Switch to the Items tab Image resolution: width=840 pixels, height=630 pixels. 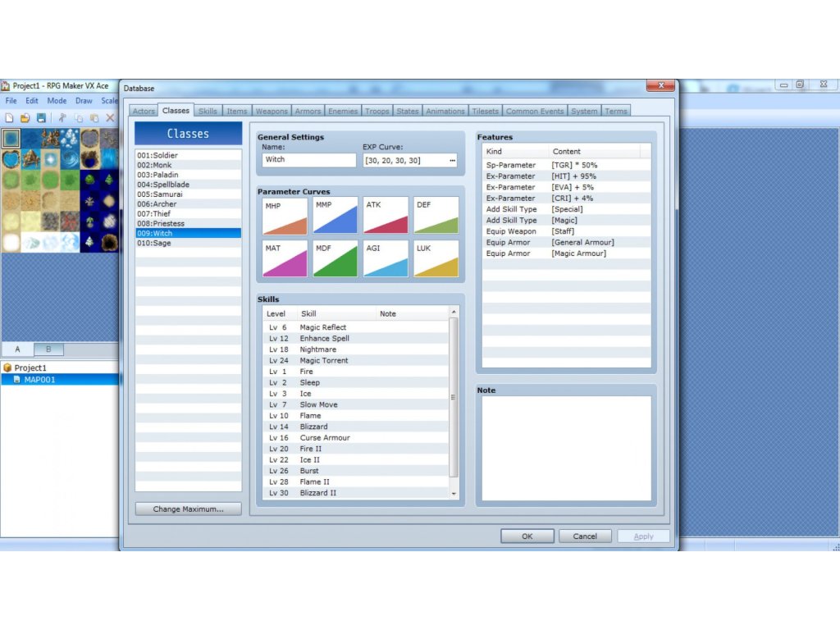tap(237, 111)
